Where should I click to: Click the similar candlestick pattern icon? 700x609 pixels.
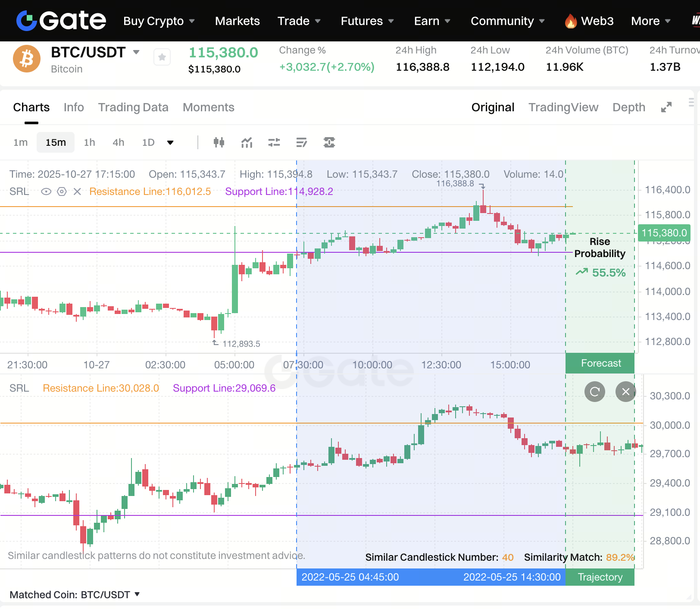(x=329, y=142)
